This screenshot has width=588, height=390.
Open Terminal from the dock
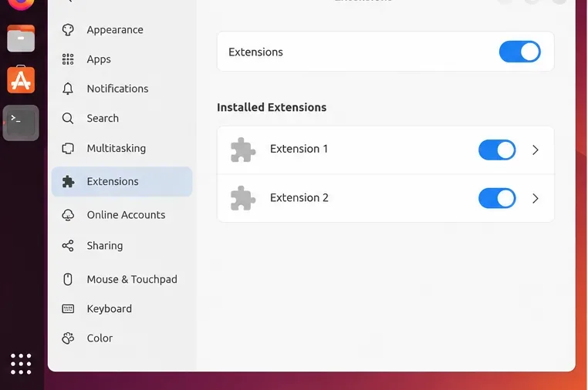(x=21, y=123)
